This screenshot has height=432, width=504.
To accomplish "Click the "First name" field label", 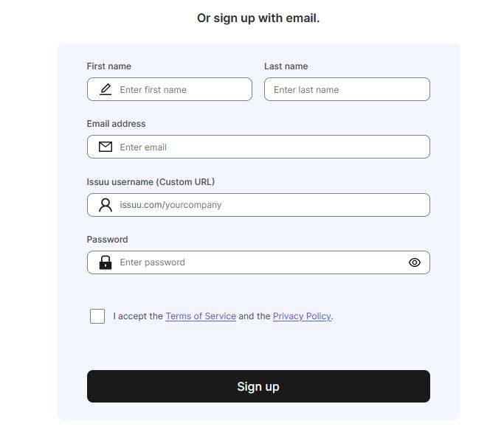I will [109, 66].
